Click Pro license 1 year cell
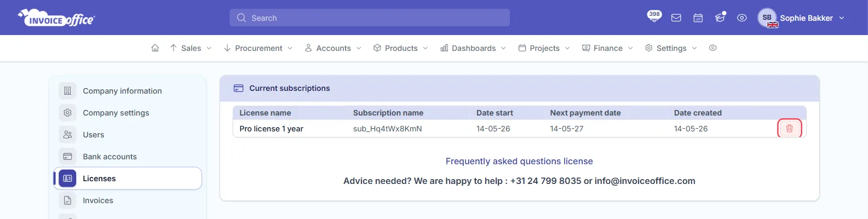Screen dimensions: 868x219 tap(271, 129)
